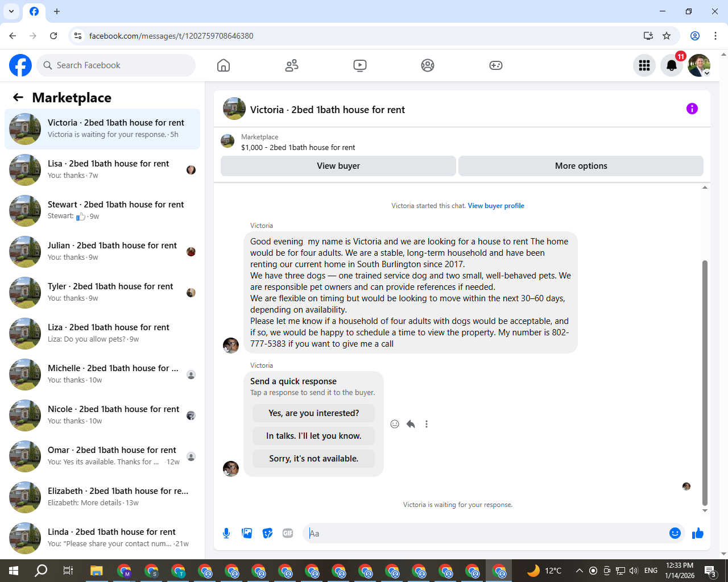Viewport: 728px width, 582px height.
Task: Open the Groups icon in top navigation
Action: 428,65
